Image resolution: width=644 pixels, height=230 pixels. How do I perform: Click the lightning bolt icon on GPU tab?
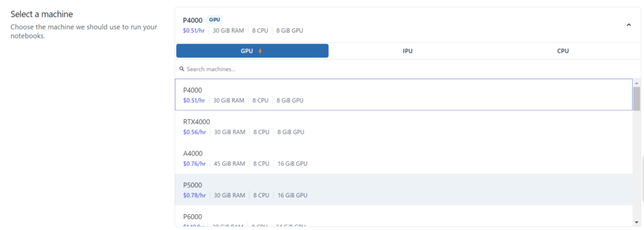[260, 51]
